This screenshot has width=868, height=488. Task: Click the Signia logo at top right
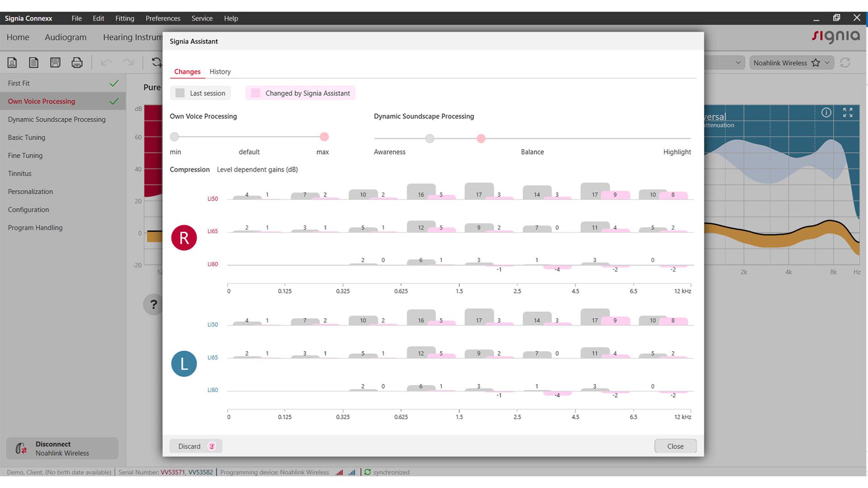tap(836, 37)
